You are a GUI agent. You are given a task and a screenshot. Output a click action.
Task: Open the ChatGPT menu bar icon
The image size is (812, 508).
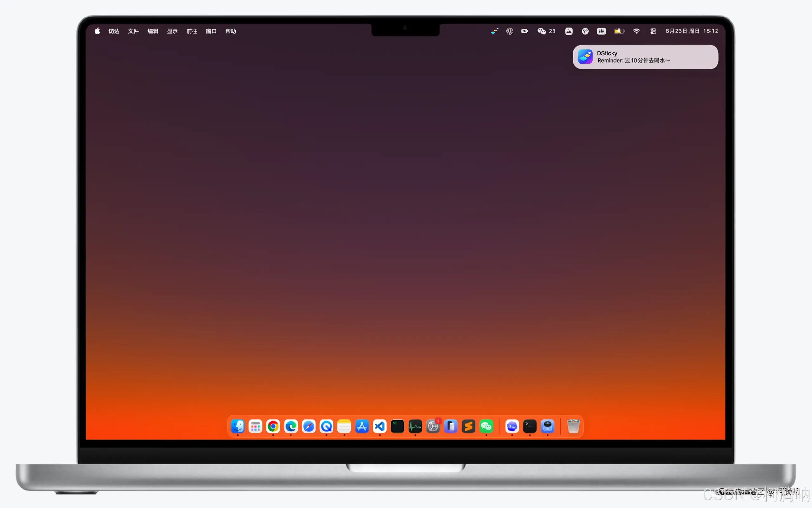[509, 31]
